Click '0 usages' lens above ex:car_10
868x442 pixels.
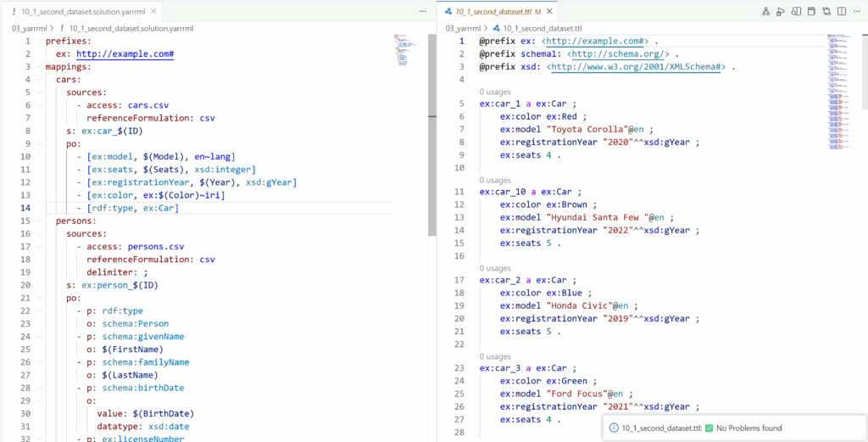[x=495, y=180]
